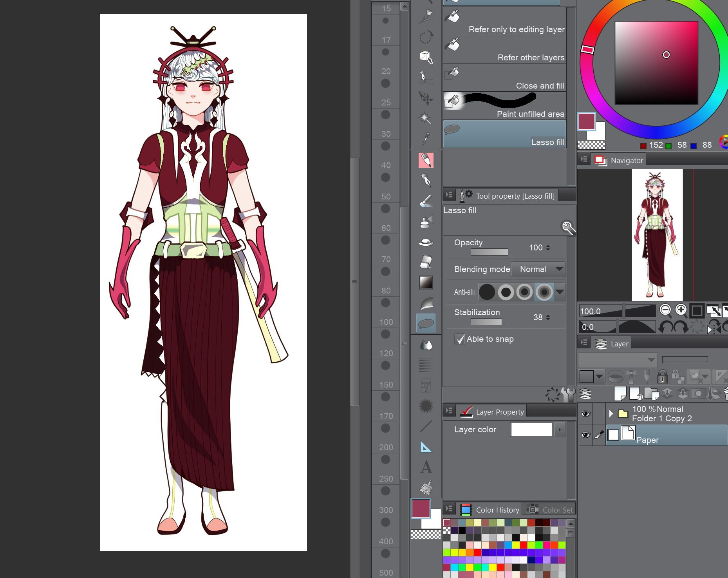Image resolution: width=728 pixels, height=578 pixels.
Task: Select the Airbrush tool
Action: (x=426, y=221)
